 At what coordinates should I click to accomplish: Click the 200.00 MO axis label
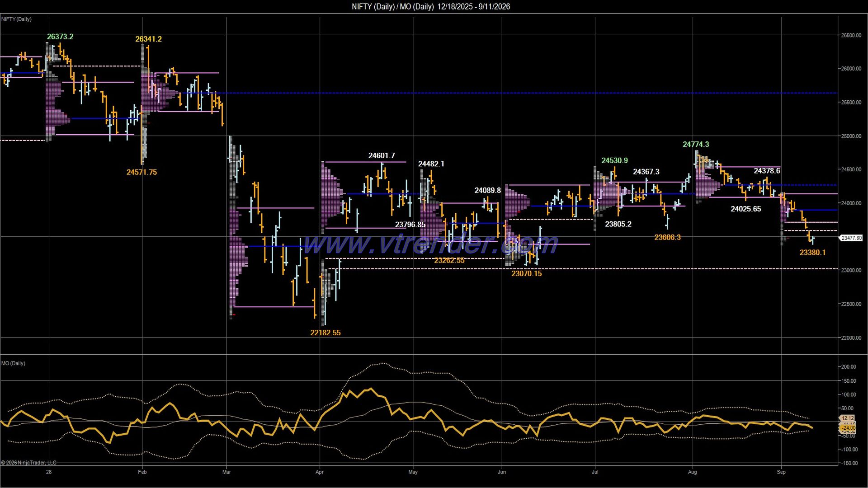[x=848, y=367]
